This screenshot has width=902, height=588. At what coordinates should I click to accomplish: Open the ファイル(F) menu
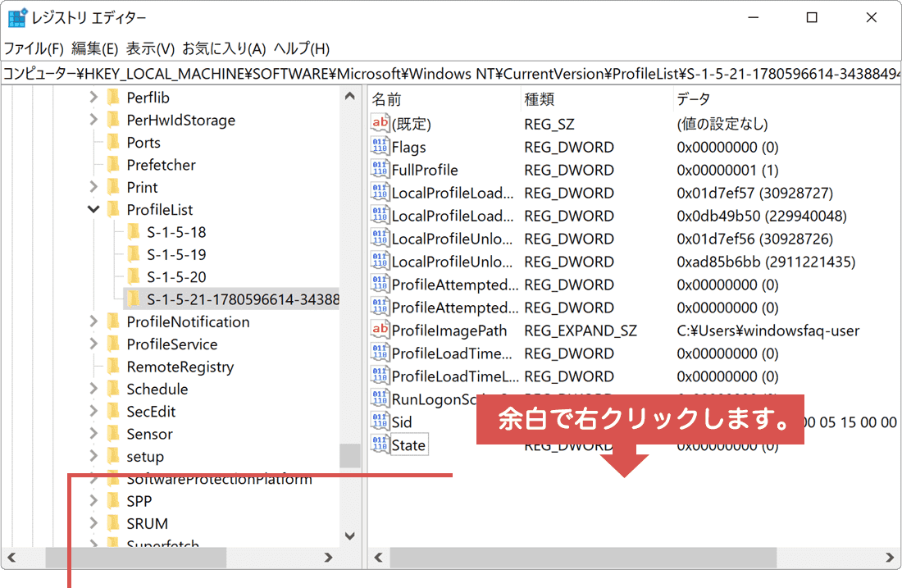point(34,49)
